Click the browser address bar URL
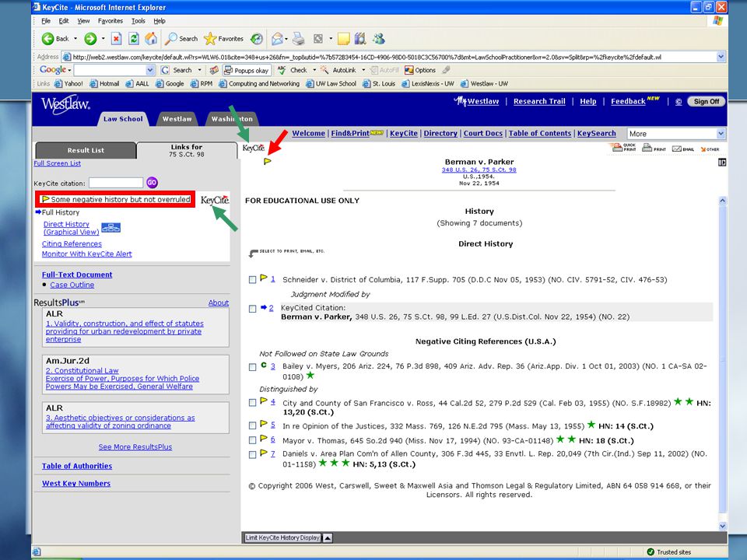Screen dimensions: 747x560 pos(366,57)
